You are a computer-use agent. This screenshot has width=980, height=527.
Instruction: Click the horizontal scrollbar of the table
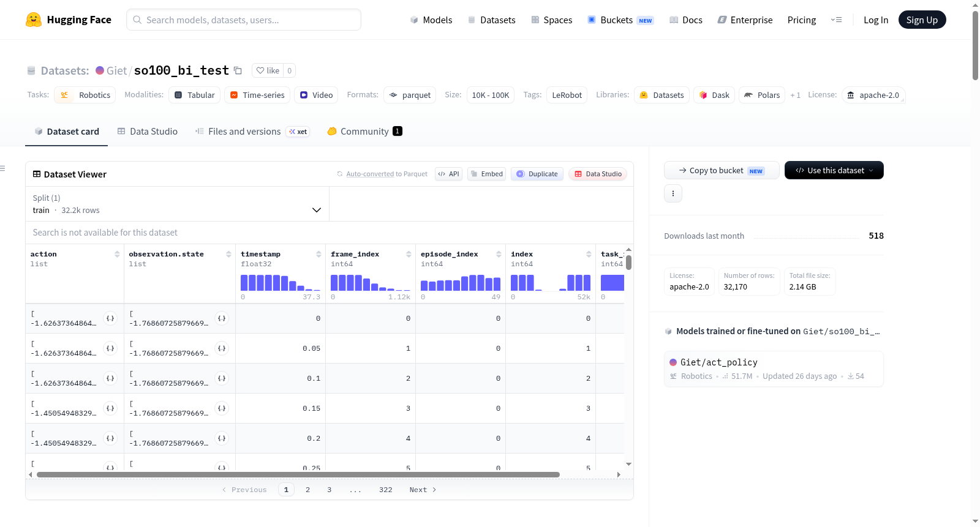click(298, 474)
